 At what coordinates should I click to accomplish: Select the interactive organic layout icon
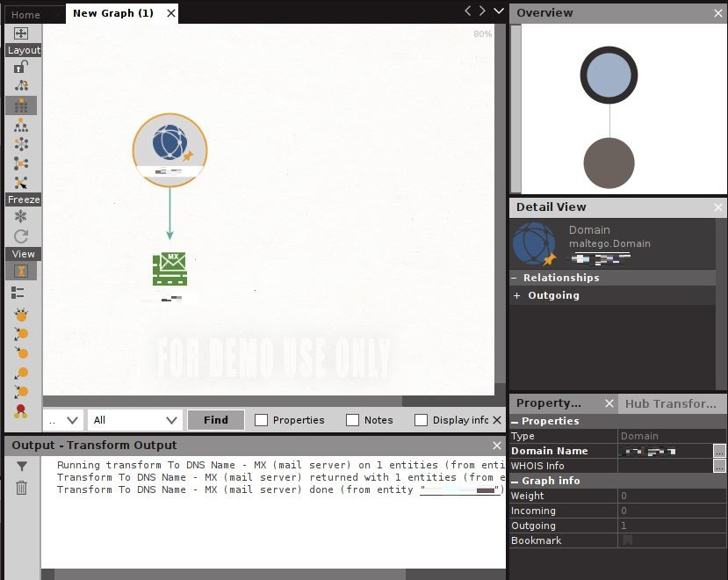[x=21, y=183]
